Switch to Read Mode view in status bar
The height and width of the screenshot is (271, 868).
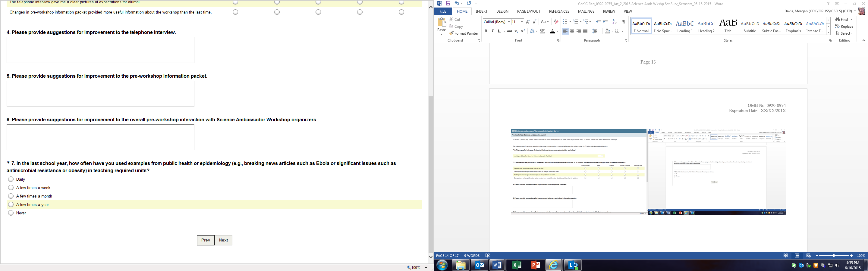tap(786, 256)
